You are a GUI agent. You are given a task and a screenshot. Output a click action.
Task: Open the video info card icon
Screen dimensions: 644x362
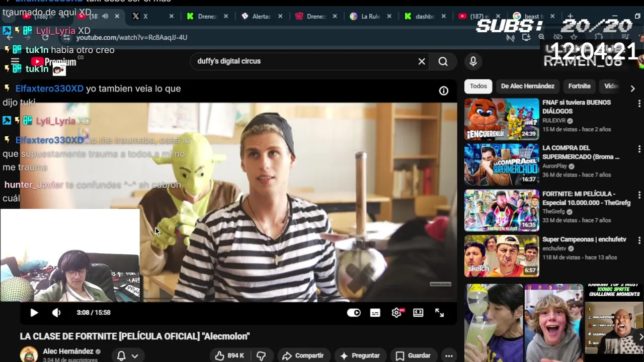pos(444,91)
